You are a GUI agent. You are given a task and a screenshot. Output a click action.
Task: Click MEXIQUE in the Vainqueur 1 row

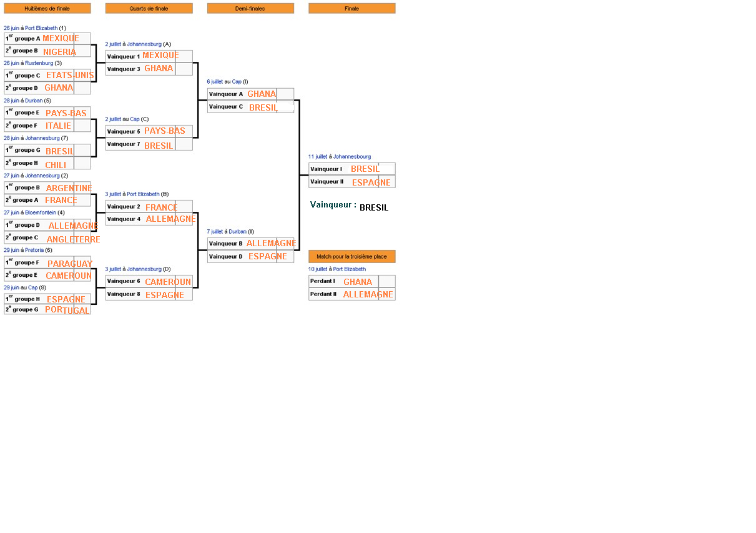click(160, 55)
